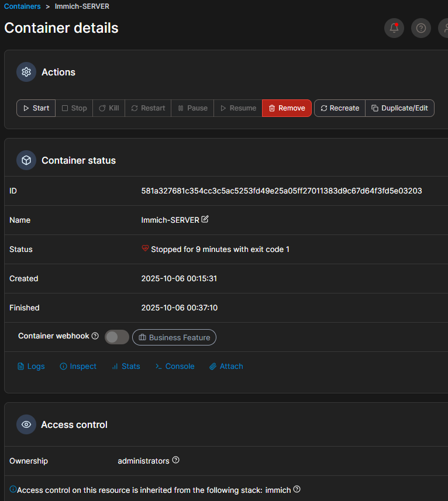Image resolution: width=448 pixels, height=501 pixels.
Task: Click the help icon beside administrators ownership
Action: pyautogui.click(x=175, y=459)
